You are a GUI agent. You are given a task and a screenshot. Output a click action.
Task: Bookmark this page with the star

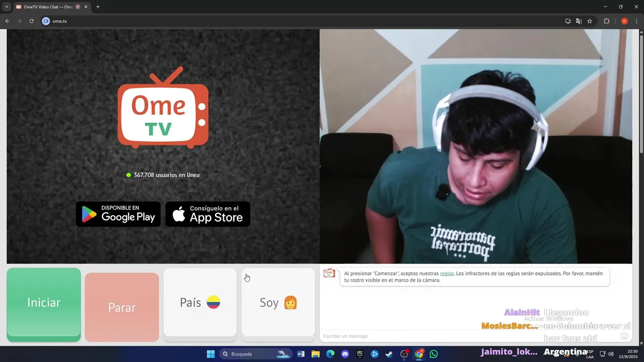[x=590, y=21]
